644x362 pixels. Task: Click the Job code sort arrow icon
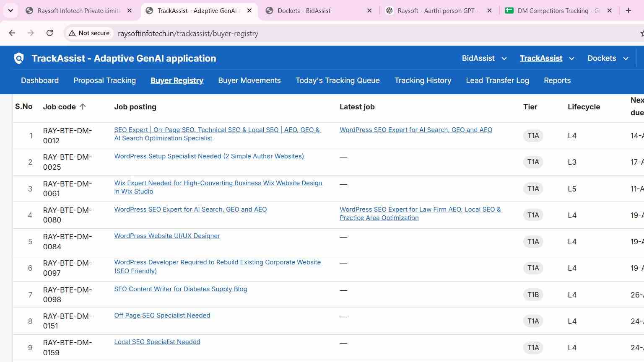click(x=83, y=107)
